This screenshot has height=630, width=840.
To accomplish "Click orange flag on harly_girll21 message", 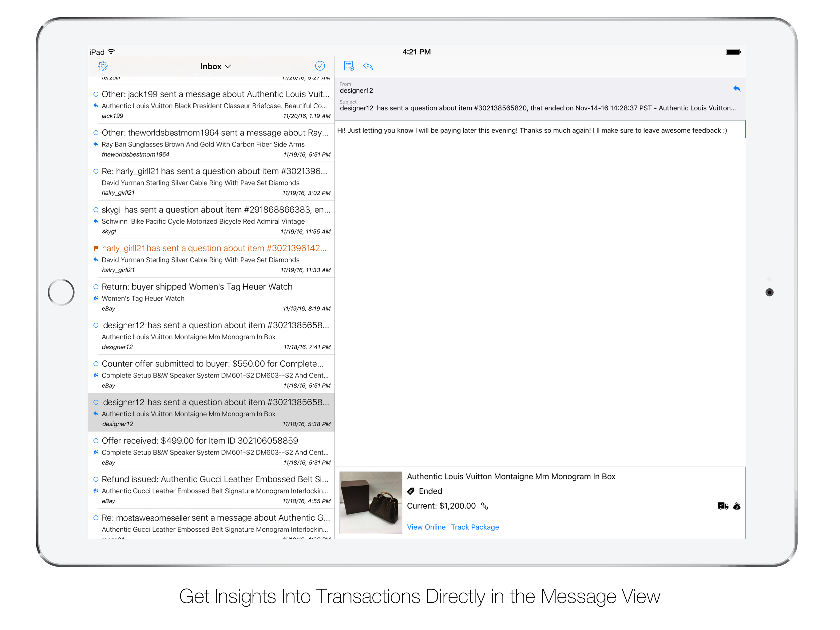I will (x=96, y=248).
